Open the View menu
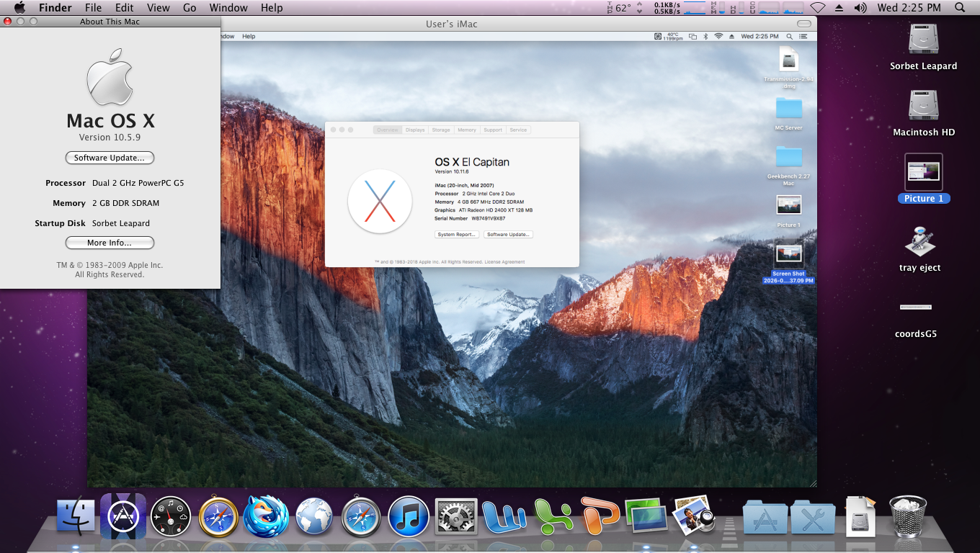Image resolution: width=980 pixels, height=553 pixels. (x=159, y=8)
